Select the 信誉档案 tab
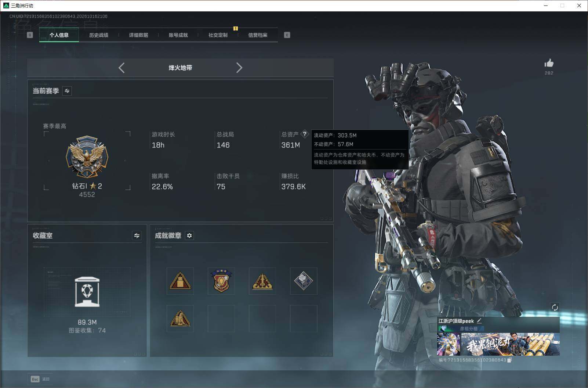The height and width of the screenshot is (388, 588). point(258,35)
